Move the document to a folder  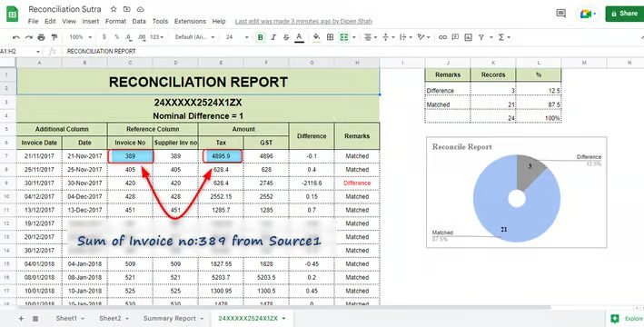[x=127, y=9]
